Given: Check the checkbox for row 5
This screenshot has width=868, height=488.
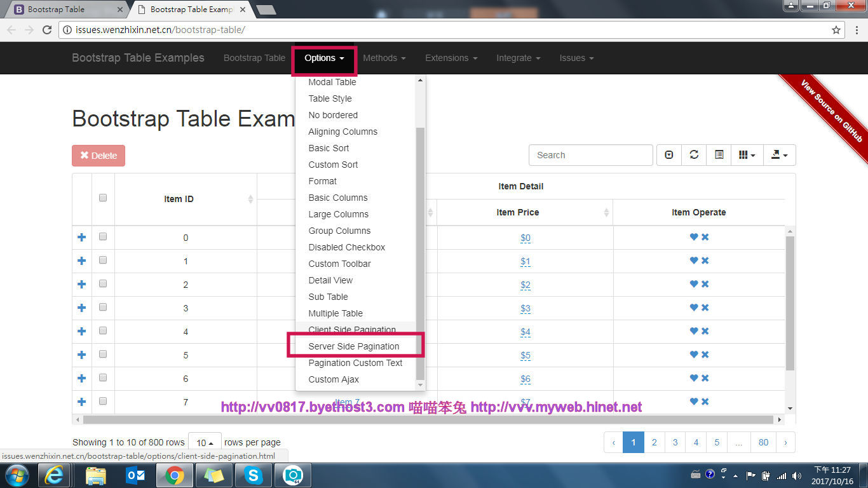Looking at the screenshot, I should (103, 354).
